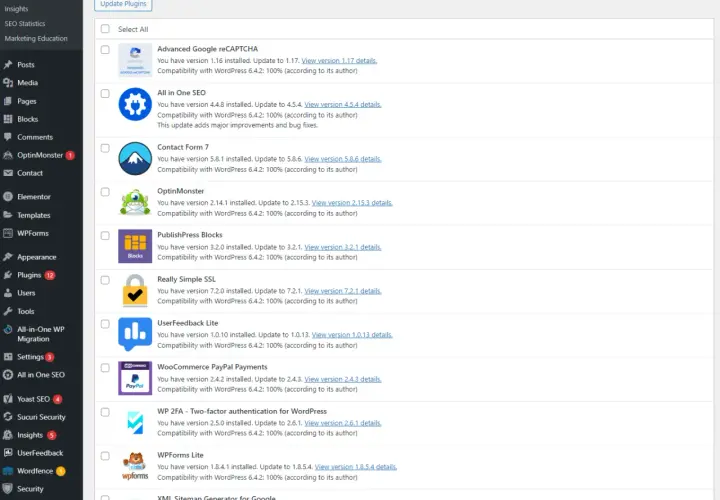The height and width of the screenshot is (500, 720).
Task: Check the PublishPress Blocks checkbox
Action: (105, 236)
